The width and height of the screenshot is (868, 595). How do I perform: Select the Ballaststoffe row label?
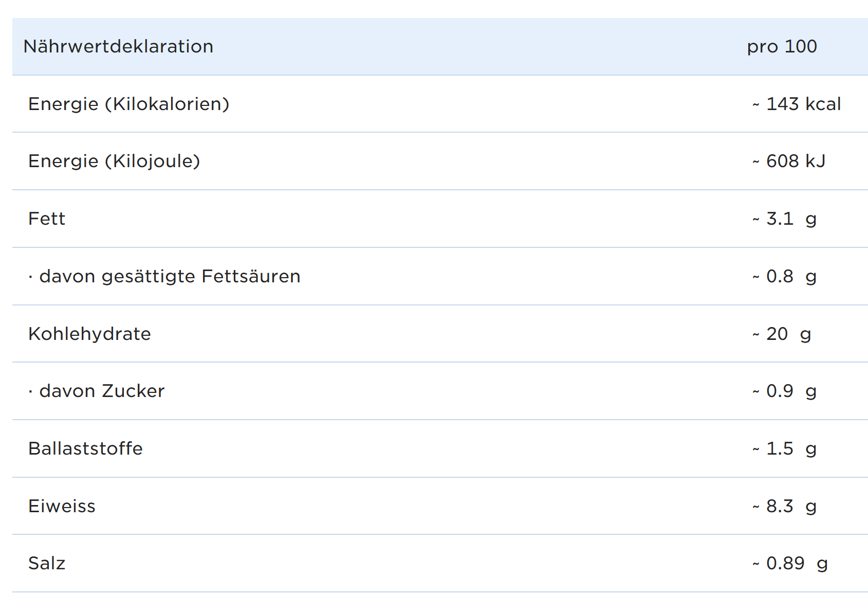85,449
